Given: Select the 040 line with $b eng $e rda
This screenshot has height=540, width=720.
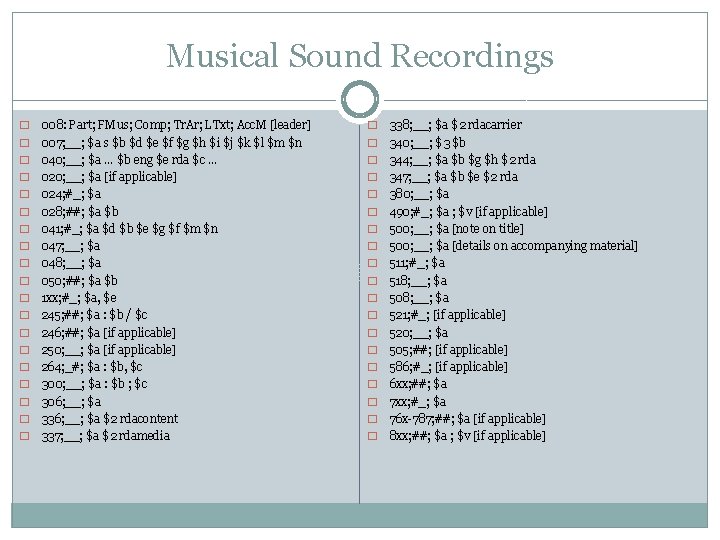Looking at the screenshot, I should (129, 160).
